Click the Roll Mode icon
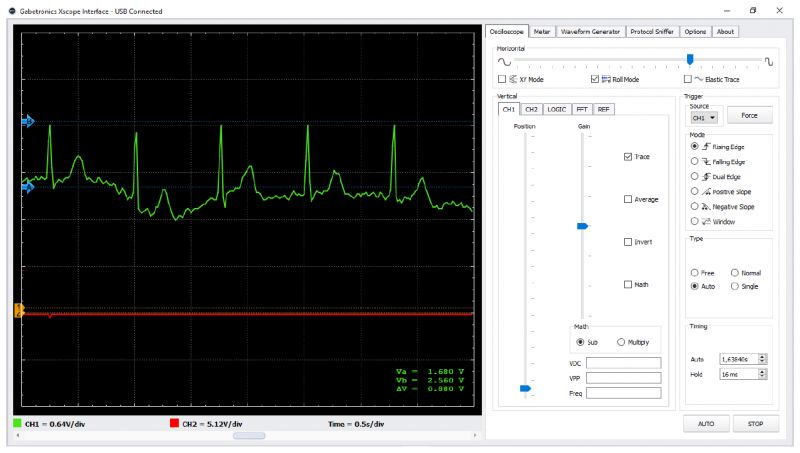 tap(606, 79)
